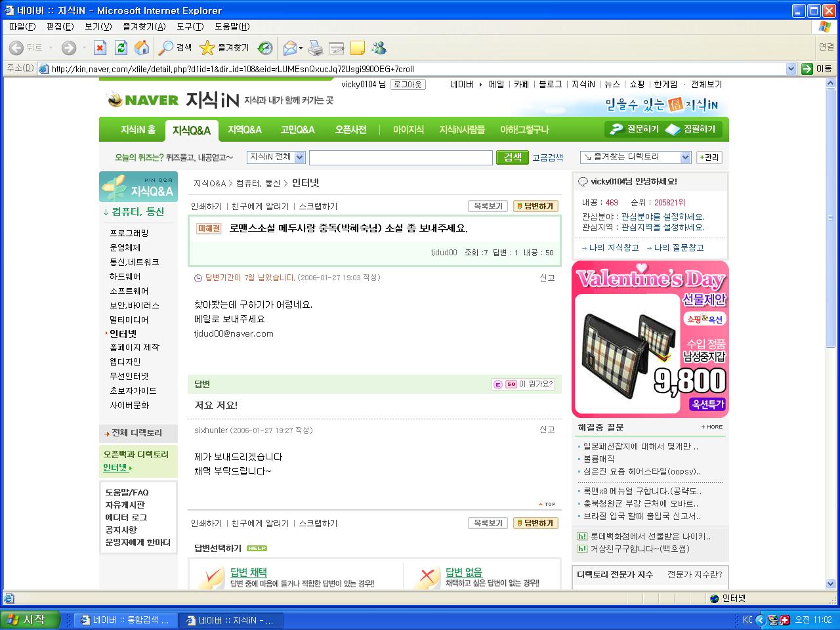Select 홈페이지 제작 in the category list
The height and width of the screenshot is (630, 840).
135,348
